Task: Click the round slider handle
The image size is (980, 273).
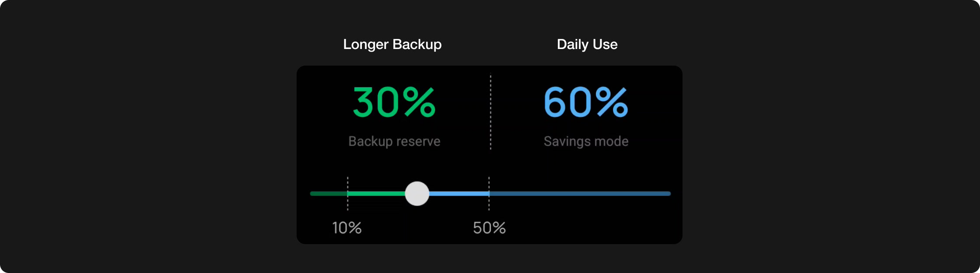Action: pos(417,193)
